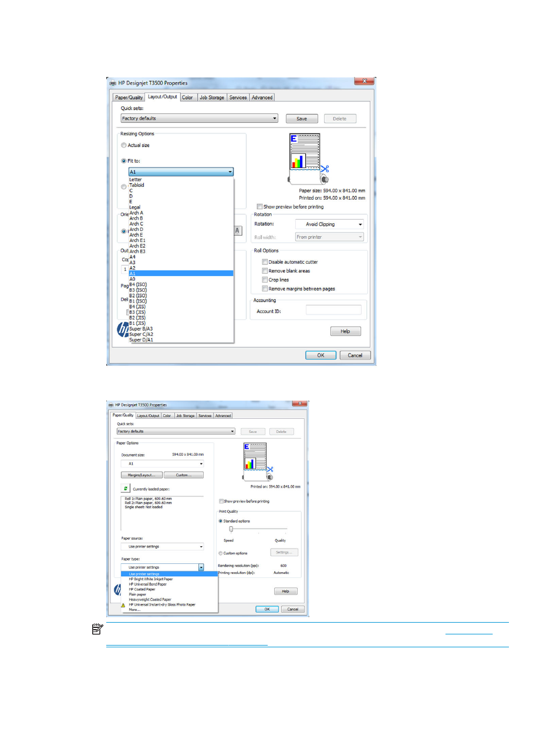Screen dimensions: 560x746
Task: Click the yellow warning icon beside Gloss Photo Paper
Action: coord(123,605)
